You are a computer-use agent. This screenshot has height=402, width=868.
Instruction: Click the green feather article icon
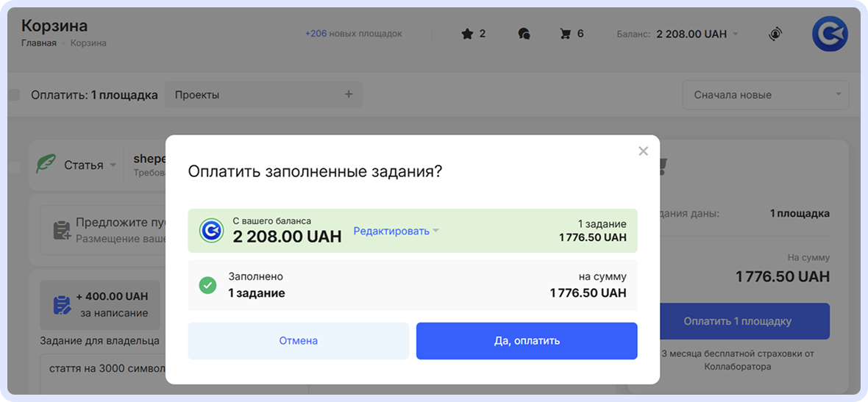point(46,165)
